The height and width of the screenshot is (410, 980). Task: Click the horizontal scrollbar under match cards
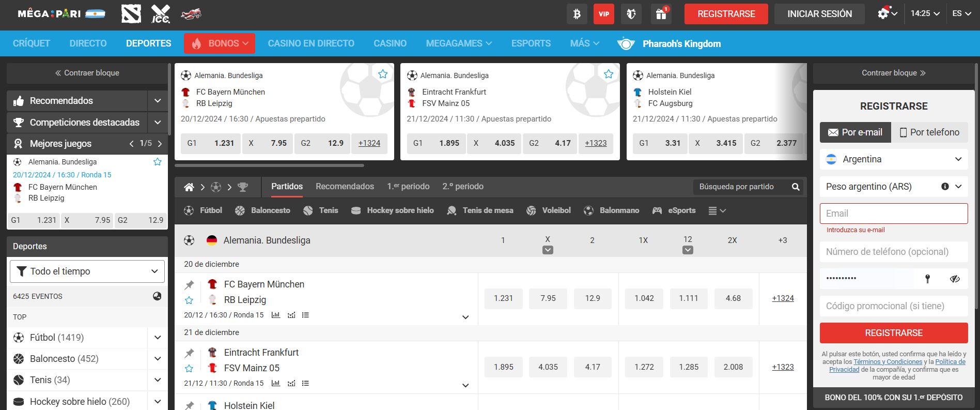[269, 165]
